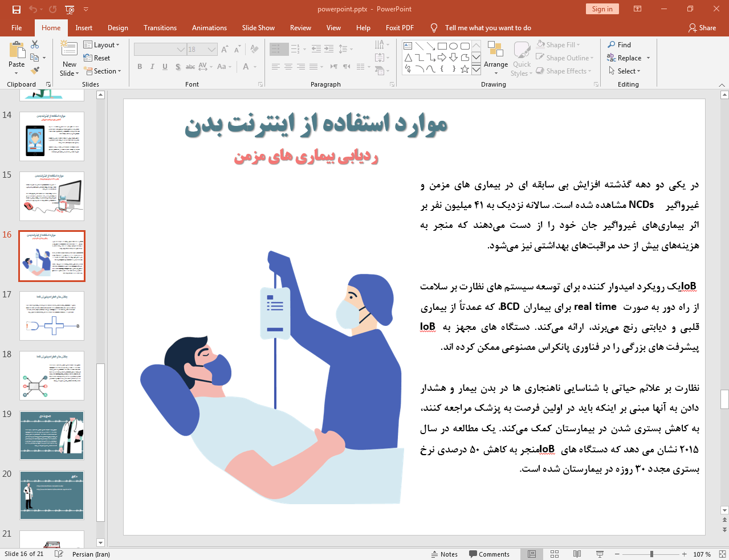Center the paragraph text

click(288, 67)
